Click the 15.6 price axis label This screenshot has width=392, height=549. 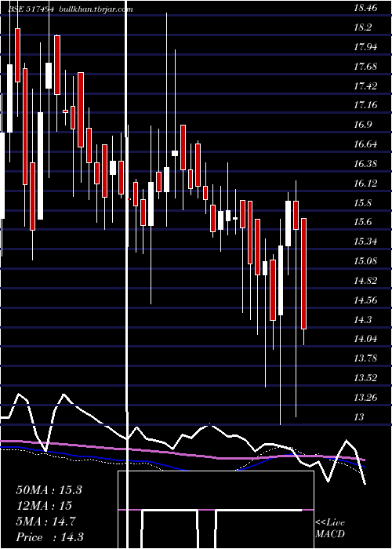click(x=363, y=222)
